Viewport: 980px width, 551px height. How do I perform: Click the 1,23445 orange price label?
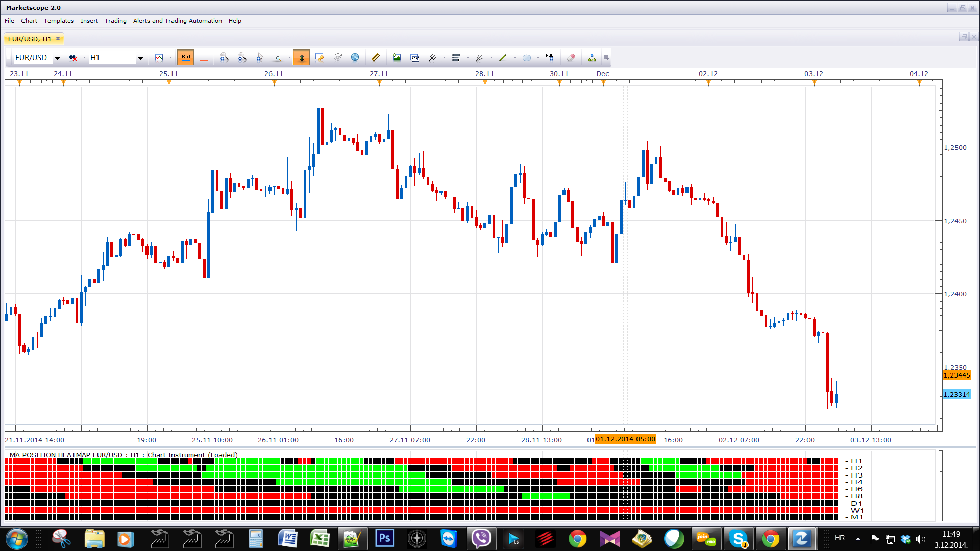click(957, 375)
